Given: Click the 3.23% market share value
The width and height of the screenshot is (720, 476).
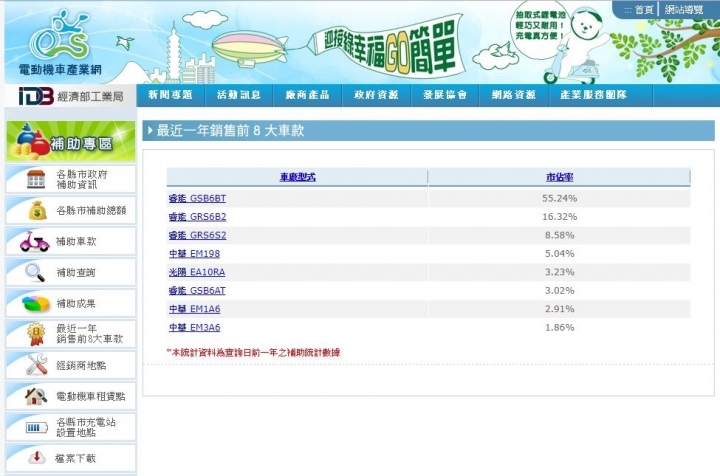Looking at the screenshot, I should coord(559,272).
